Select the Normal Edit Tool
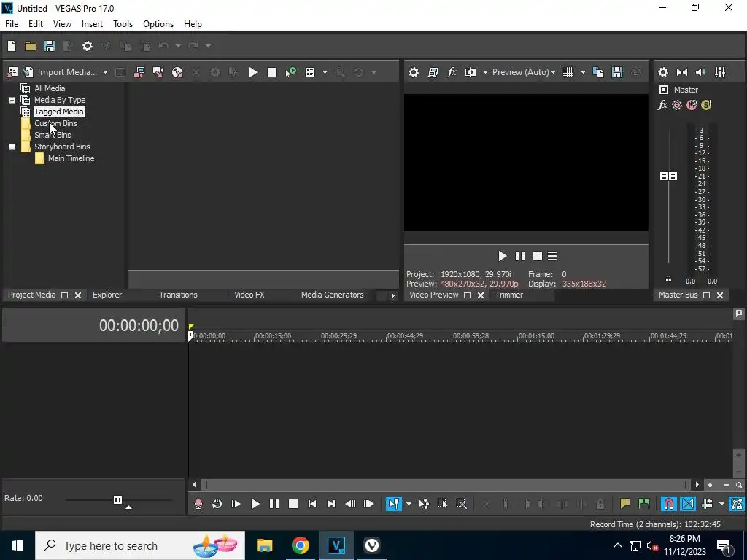The width and height of the screenshot is (747, 560). pyautogui.click(x=394, y=504)
